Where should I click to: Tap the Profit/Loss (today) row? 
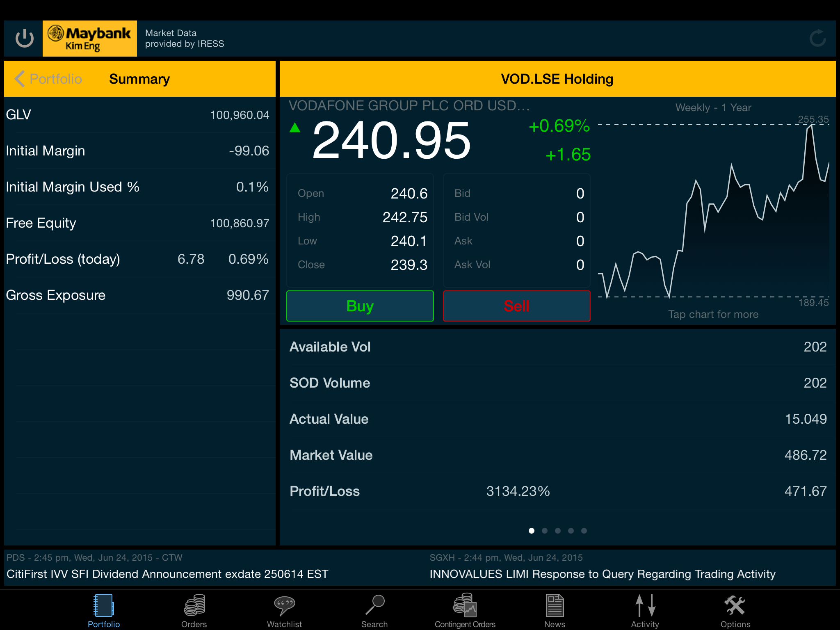(x=139, y=259)
